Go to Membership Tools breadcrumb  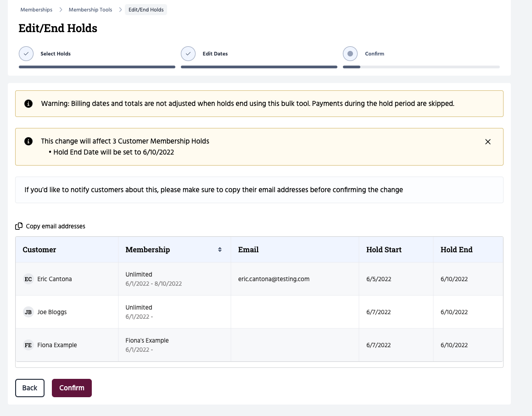[x=90, y=10]
